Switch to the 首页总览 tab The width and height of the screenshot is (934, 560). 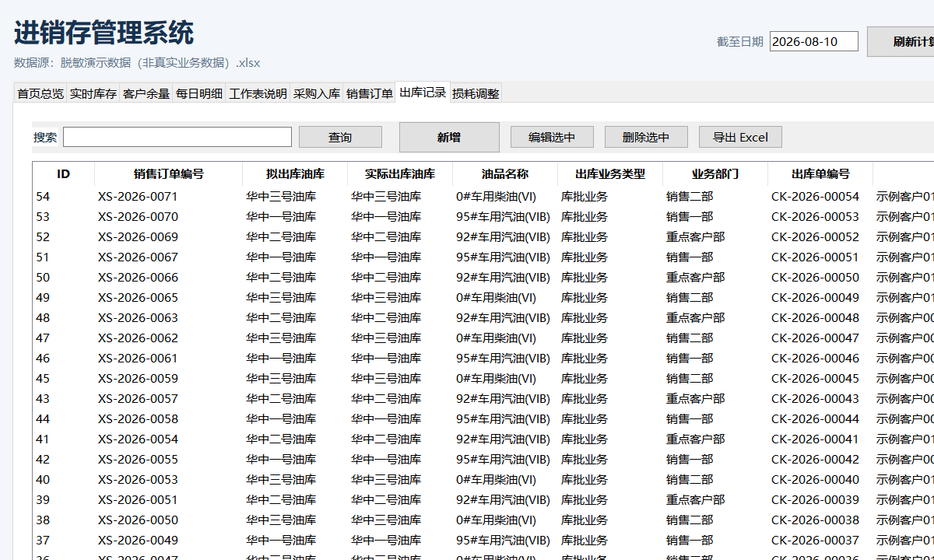(40, 93)
